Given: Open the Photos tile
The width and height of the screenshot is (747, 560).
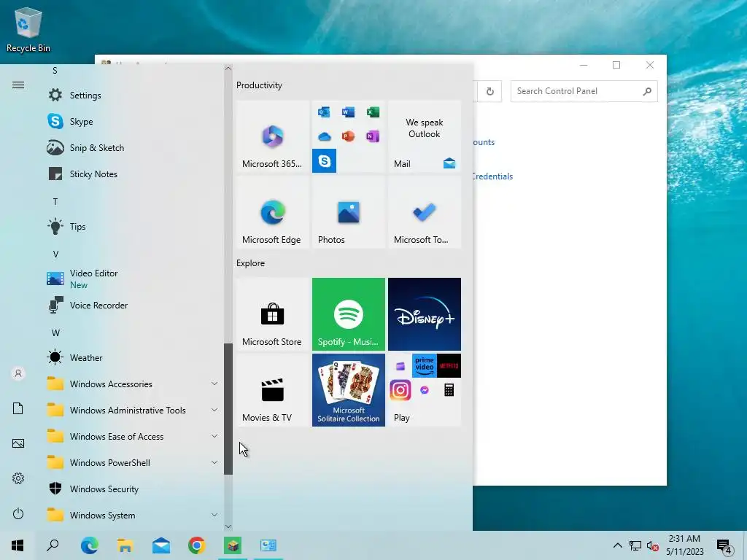Looking at the screenshot, I should click(x=349, y=212).
